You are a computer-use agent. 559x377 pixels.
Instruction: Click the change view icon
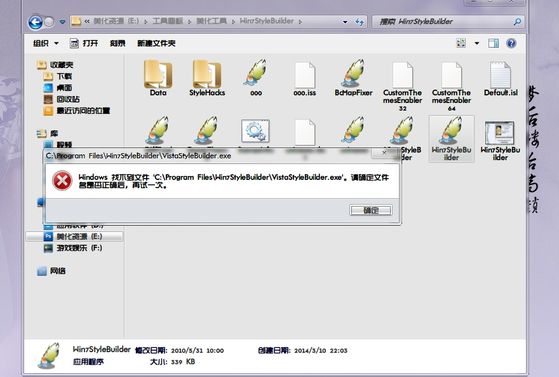tap(461, 43)
